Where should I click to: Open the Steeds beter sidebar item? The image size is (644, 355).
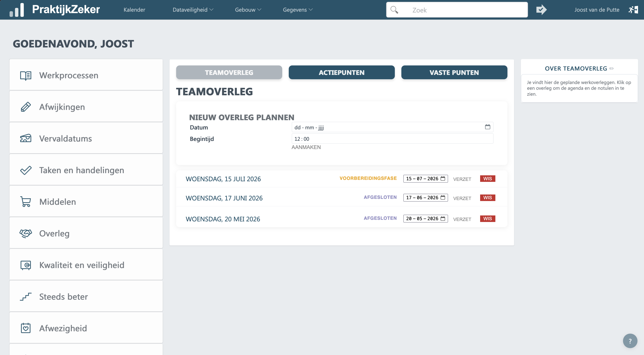coord(86,296)
